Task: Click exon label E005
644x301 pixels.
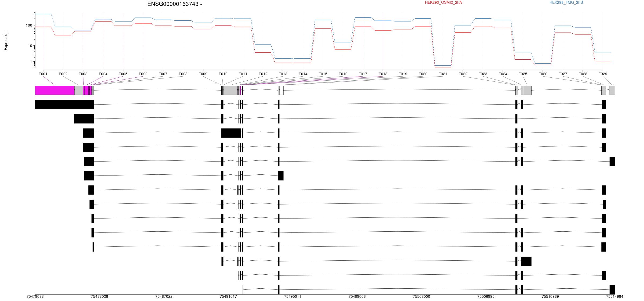Action: point(123,74)
